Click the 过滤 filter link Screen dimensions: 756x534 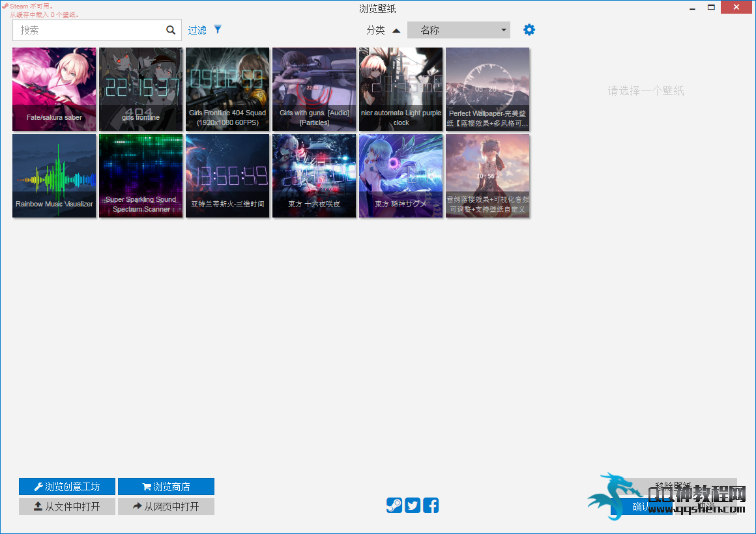(x=197, y=31)
